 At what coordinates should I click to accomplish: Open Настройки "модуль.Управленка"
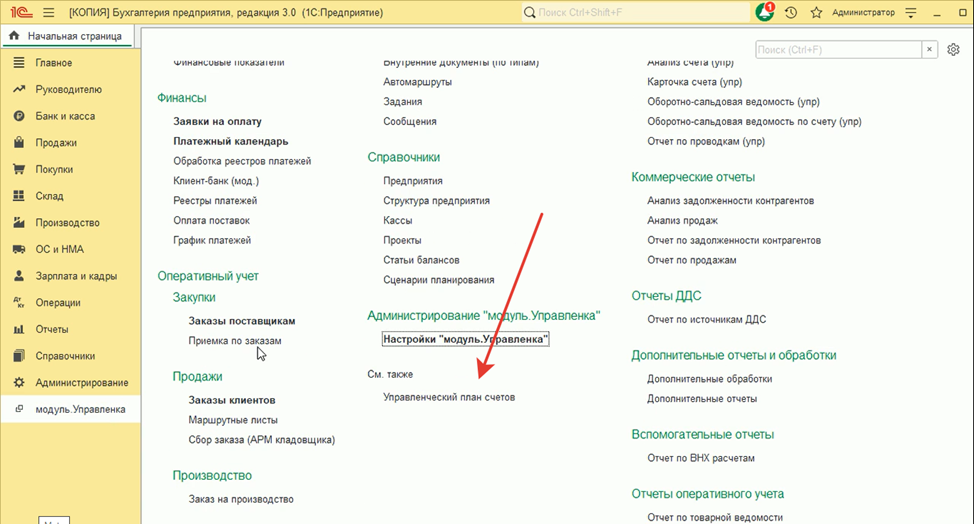pos(465,339)
